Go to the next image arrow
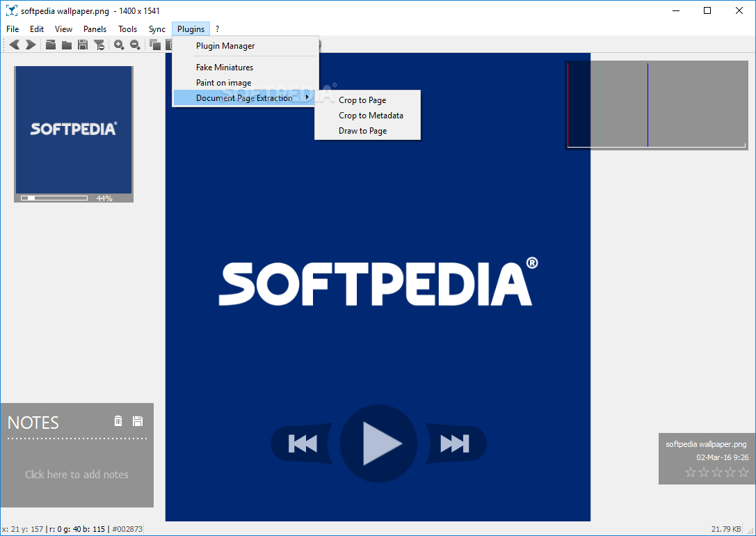The width and height of the screenshot is (756, 536). (x=31, y=45)
